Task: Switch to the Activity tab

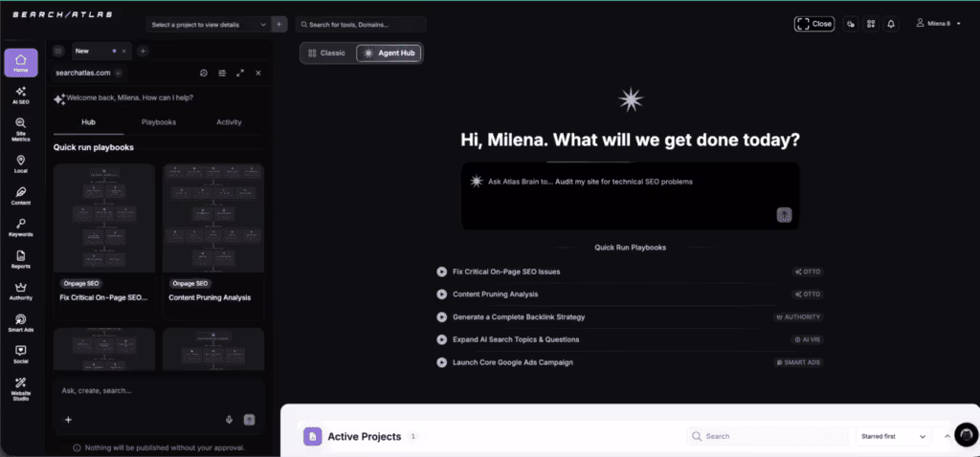Action: point(229,122)
